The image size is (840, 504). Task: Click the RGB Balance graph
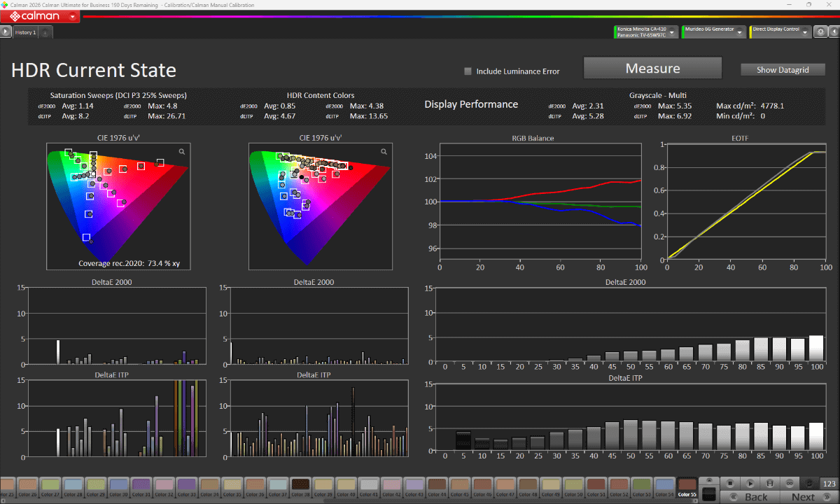click(540, 202)
